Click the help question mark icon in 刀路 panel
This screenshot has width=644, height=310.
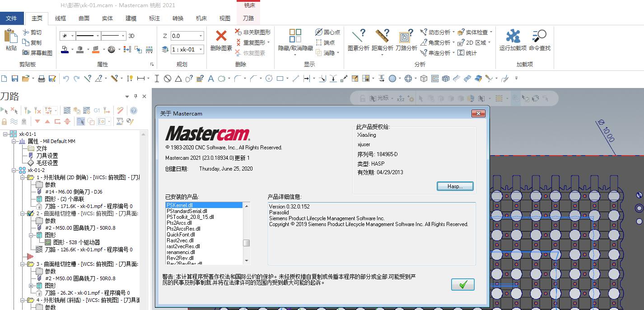pyautogui.click(x=134, y=111)
